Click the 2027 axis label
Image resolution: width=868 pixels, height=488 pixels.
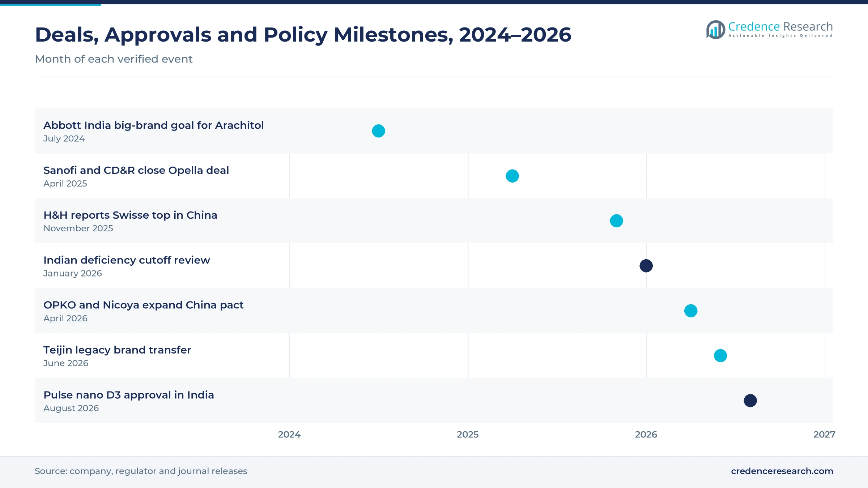[x=824, y=435]
